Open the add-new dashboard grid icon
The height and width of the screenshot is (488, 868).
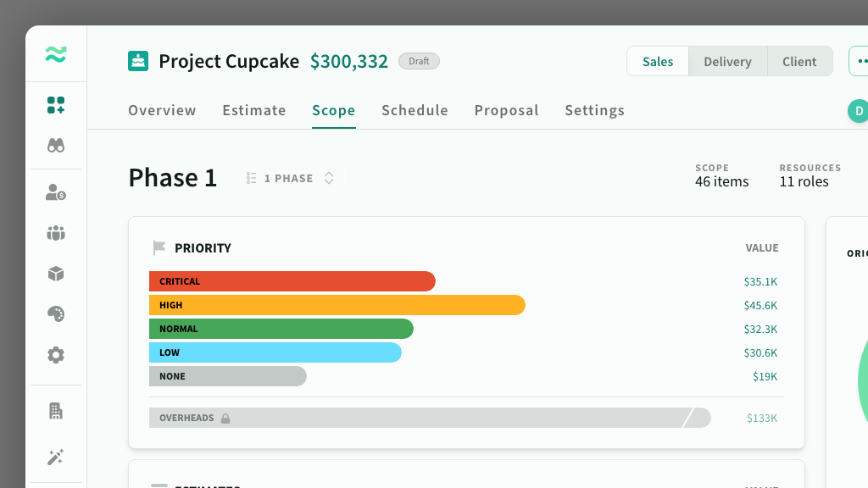[x=56, y=105]
